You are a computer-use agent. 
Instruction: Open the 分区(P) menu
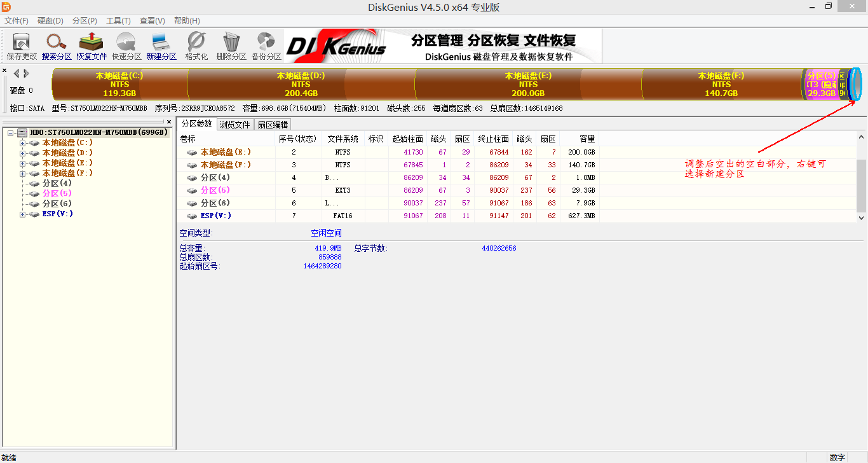pyautogui.click(x=85, y=21)
